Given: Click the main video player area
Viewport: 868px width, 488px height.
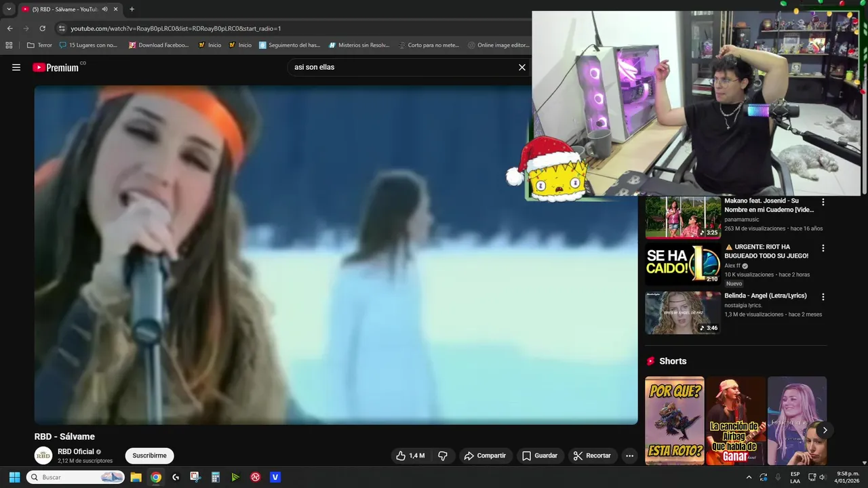Looking at the screenshot, I should 336,255.
